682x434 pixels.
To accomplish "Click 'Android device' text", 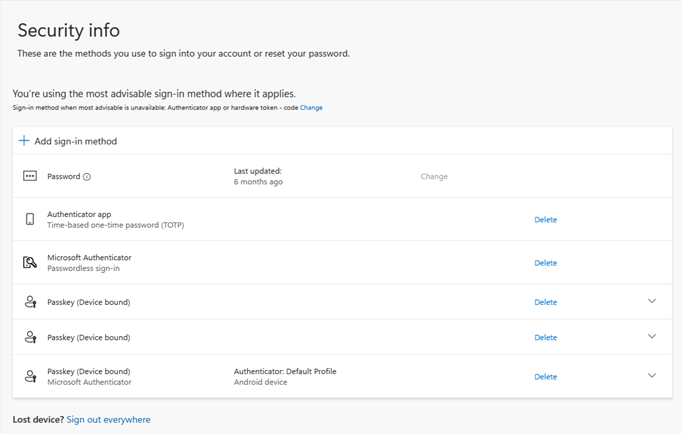I will (261, 382).
